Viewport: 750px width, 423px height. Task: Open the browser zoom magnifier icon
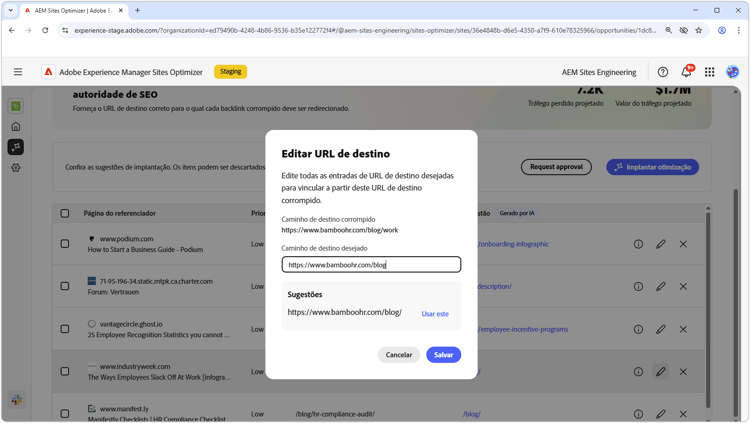[x=668, y=30]
